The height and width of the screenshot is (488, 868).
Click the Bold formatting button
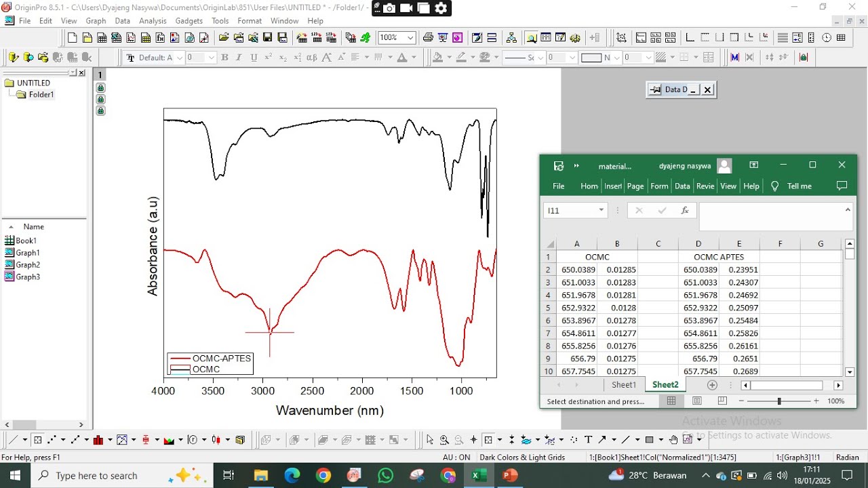(224, 58)
